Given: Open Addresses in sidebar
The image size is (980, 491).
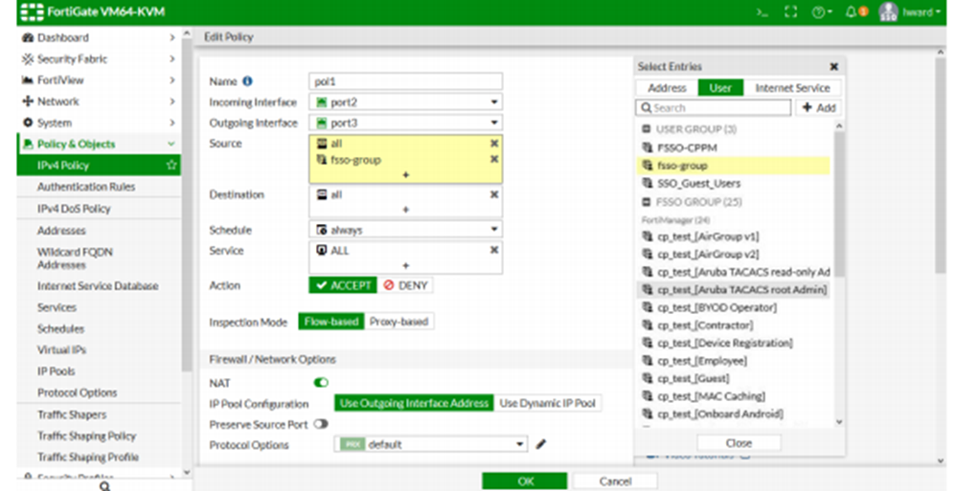Looking at the screenshot, I should click(61, 231).
